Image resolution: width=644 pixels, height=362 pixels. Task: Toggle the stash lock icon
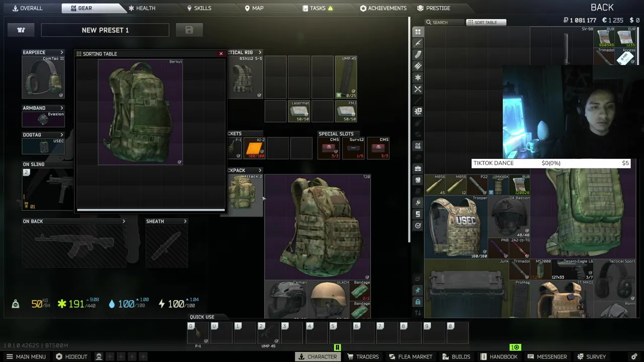click(x=418, y=302)
